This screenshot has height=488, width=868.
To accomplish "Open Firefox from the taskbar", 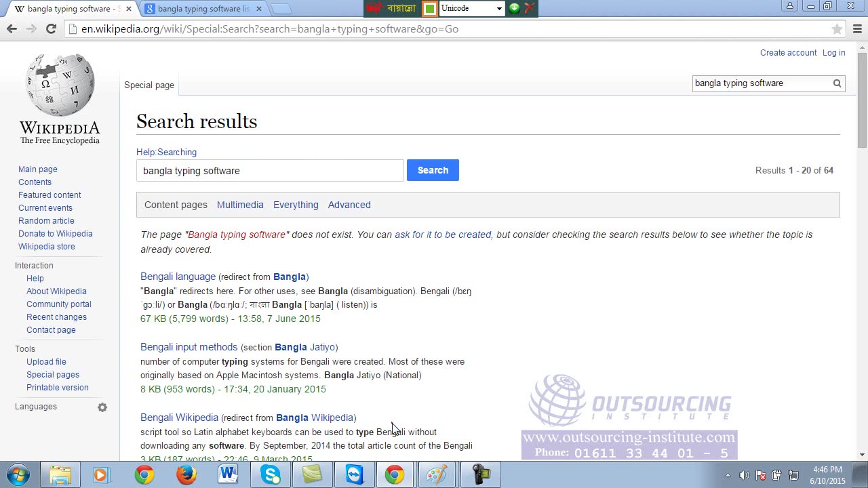I will (186, 475).
